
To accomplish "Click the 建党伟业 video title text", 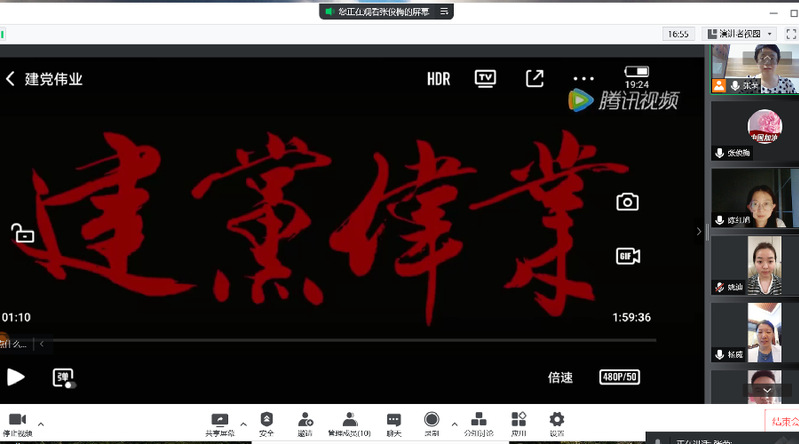I will coord(54,79).
